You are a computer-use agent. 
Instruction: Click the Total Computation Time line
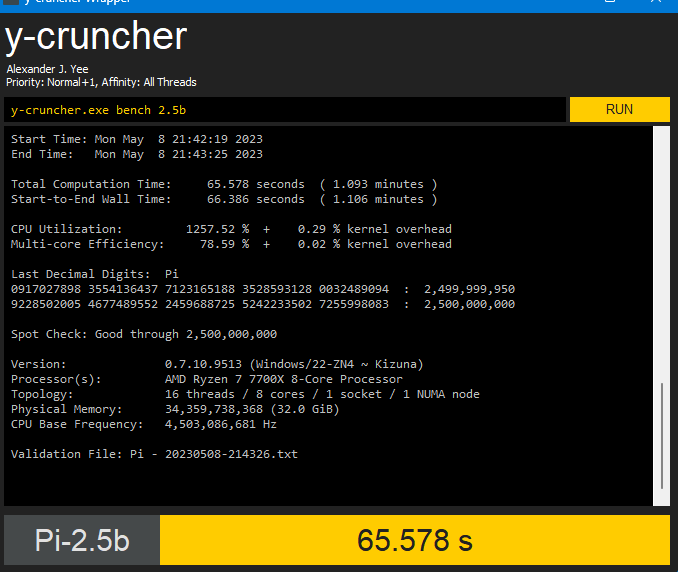coord(224,184)
